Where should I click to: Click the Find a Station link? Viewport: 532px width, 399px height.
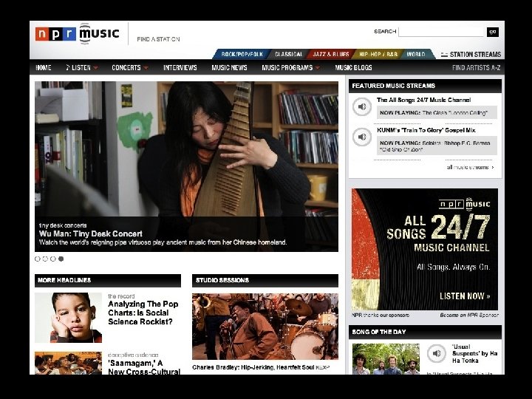[158, 39]
